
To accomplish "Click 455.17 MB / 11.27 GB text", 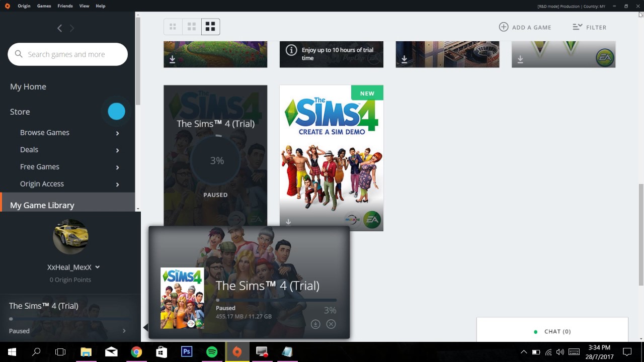I will click(244, 316).
